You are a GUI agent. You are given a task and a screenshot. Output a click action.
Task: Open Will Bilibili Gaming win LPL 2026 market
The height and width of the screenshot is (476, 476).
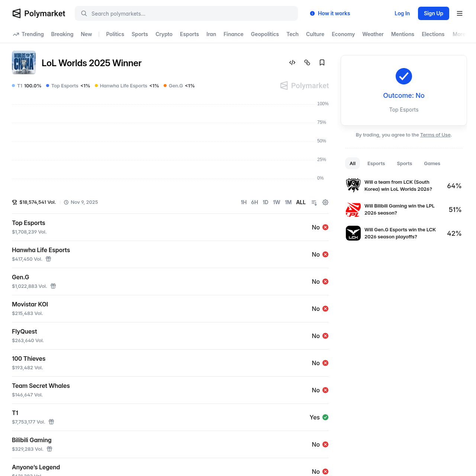[404, 209]
